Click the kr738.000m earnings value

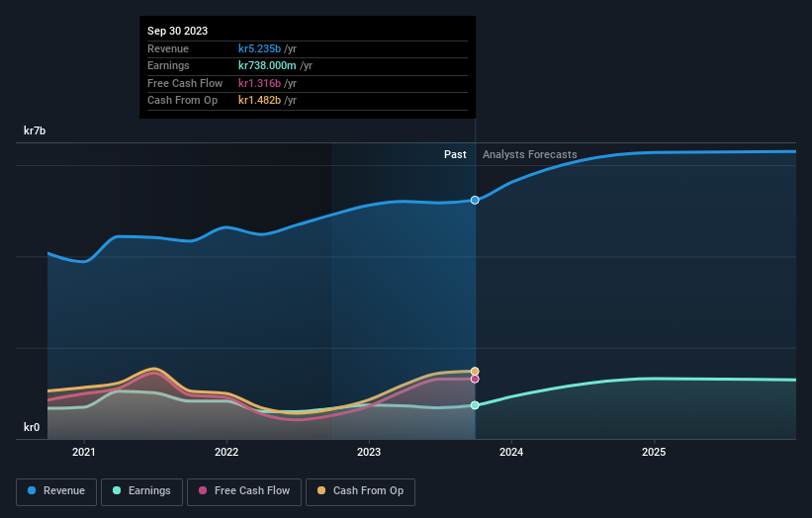pos(267,65)
